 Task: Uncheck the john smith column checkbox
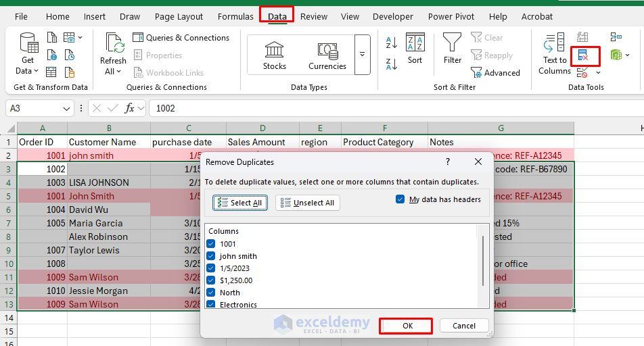click(211, 256)
